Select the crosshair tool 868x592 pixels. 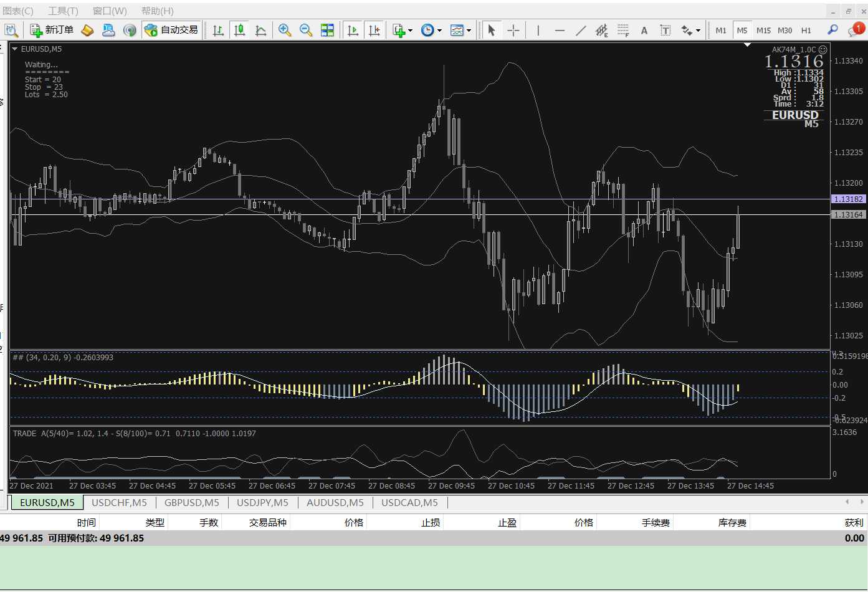513,30
